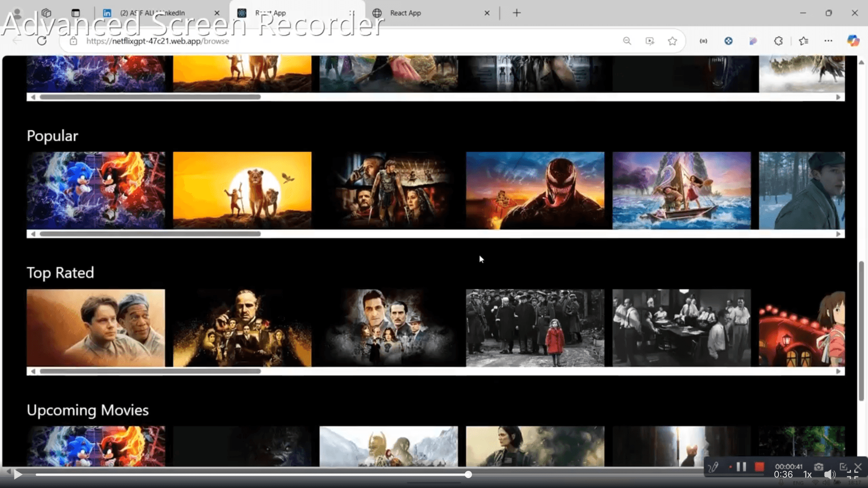
Task: Open the Sonic thumbnail in the Popular row
Action: [x=96, y=190]
